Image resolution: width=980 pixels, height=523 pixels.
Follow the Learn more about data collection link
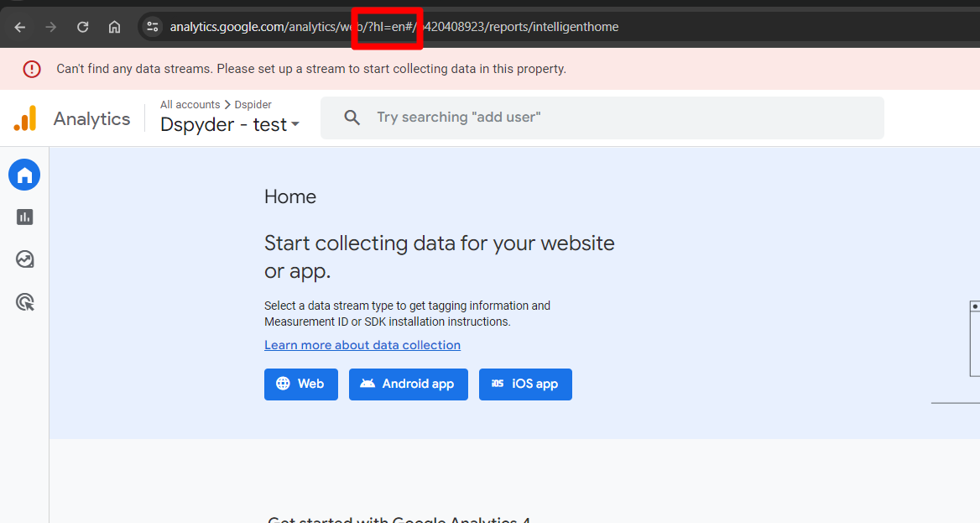tap(362, 345)
